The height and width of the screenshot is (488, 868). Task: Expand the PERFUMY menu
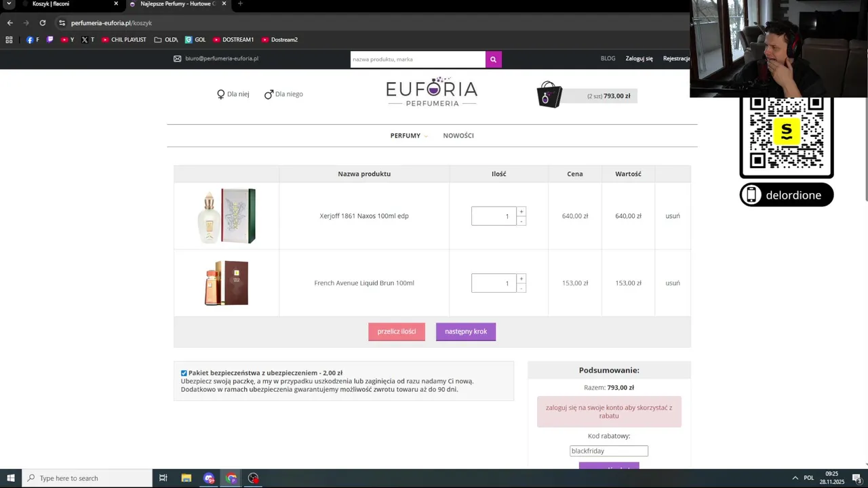(409, 136)
